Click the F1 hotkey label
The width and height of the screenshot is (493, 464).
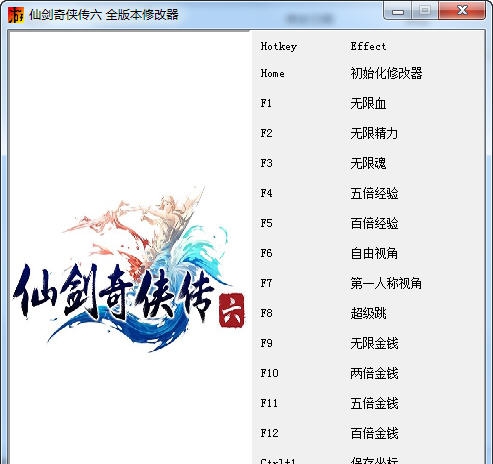pyautogui.click(x=266, y=103)
